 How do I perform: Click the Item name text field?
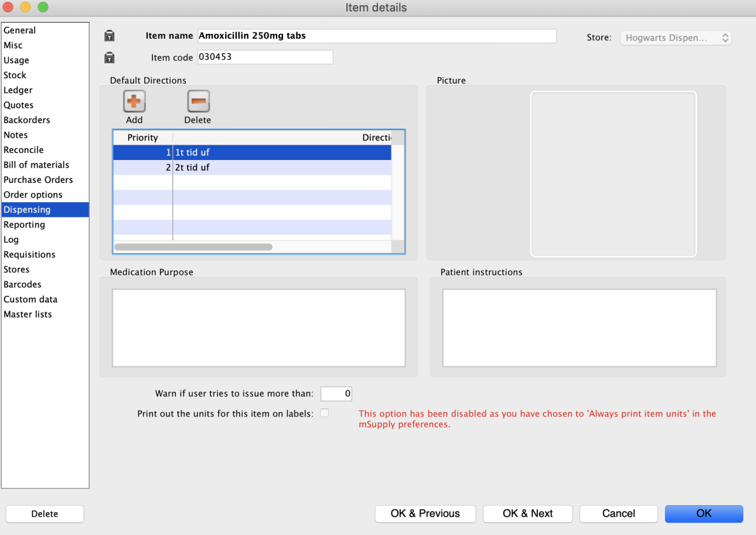(x=376, y=36)
